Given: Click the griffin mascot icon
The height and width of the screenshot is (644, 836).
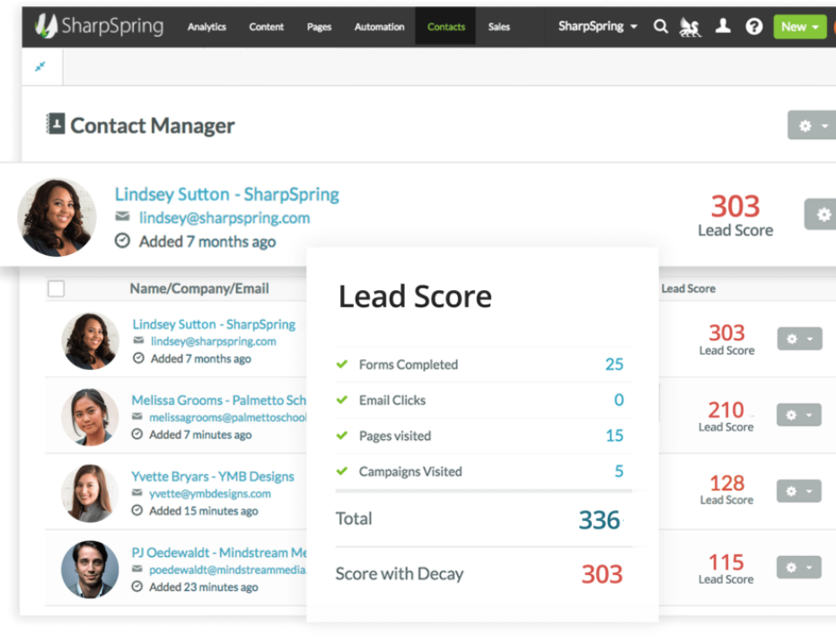Looking at the screenshot, I should [690, 27].
